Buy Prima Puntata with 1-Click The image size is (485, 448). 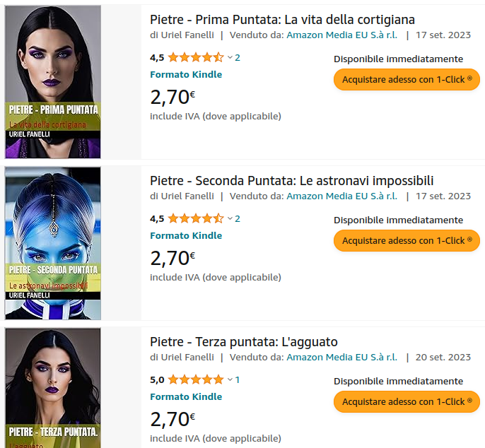(407, 79)
